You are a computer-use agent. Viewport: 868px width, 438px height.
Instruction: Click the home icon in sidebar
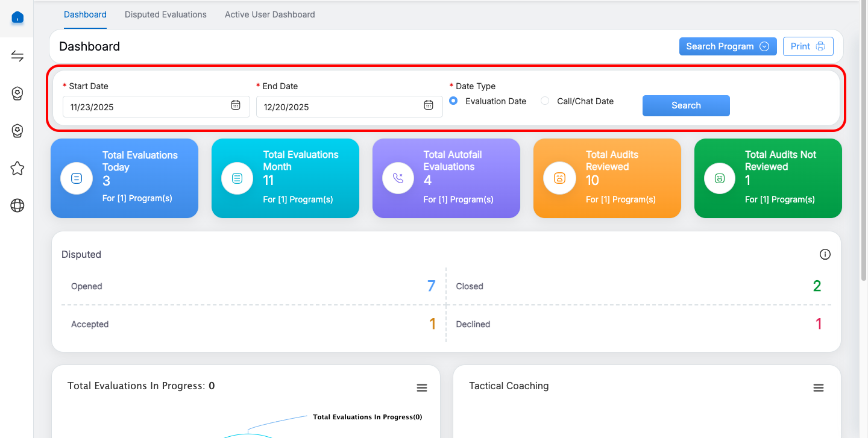point(17,17)
